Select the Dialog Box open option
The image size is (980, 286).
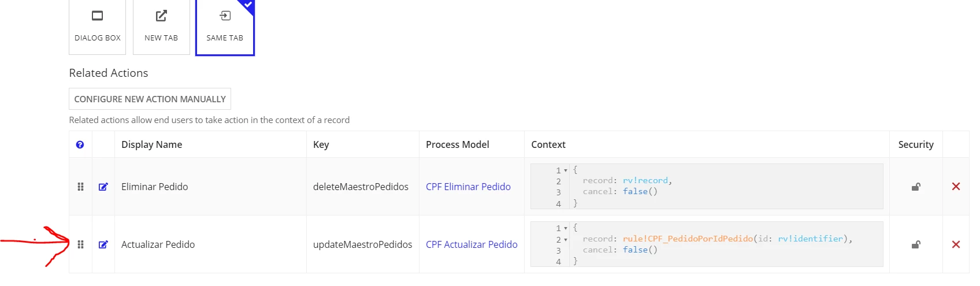tap(98, 27)
